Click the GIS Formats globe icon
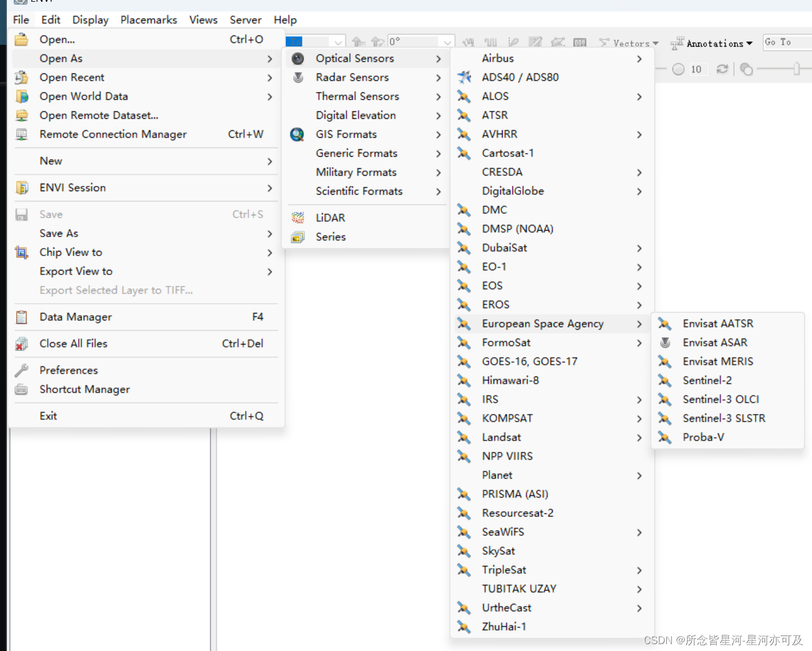 pos(297,134)
